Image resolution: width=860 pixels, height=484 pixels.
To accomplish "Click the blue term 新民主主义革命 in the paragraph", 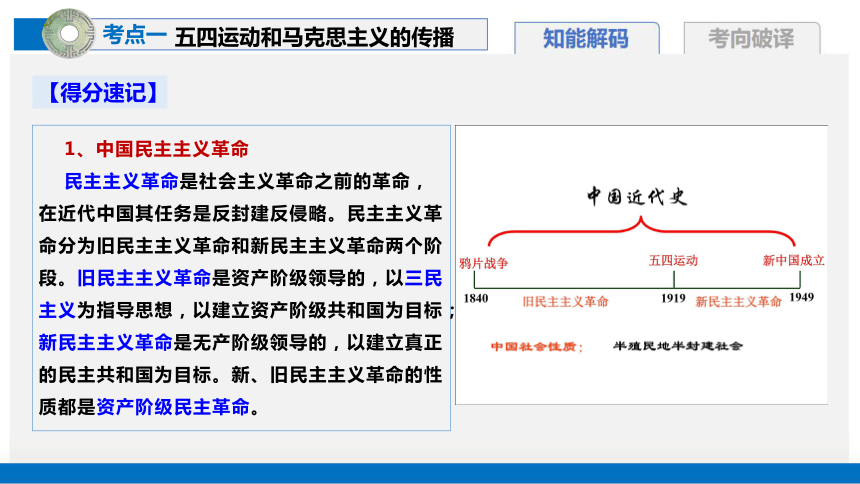I will coord(105,343).
